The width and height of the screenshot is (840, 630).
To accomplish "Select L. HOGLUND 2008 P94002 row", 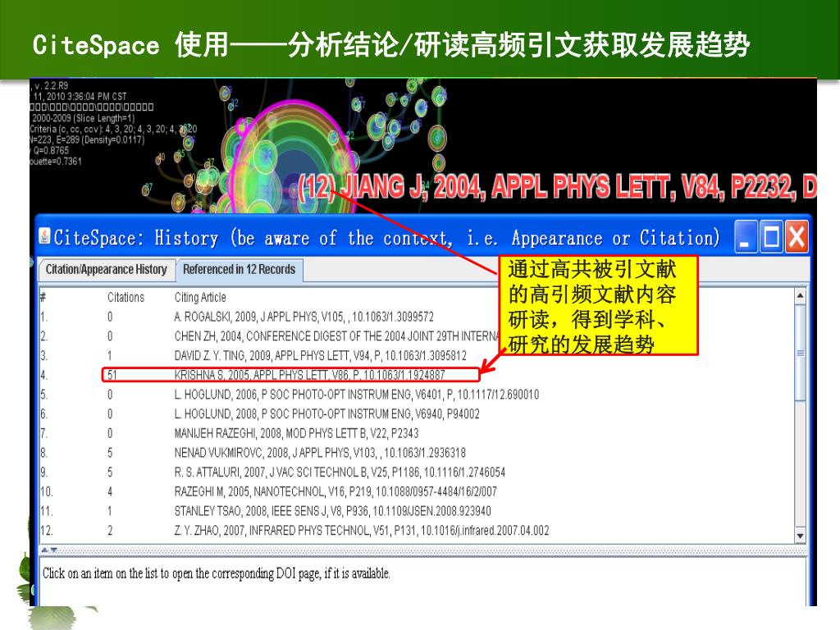I will (x=326, y=414).
